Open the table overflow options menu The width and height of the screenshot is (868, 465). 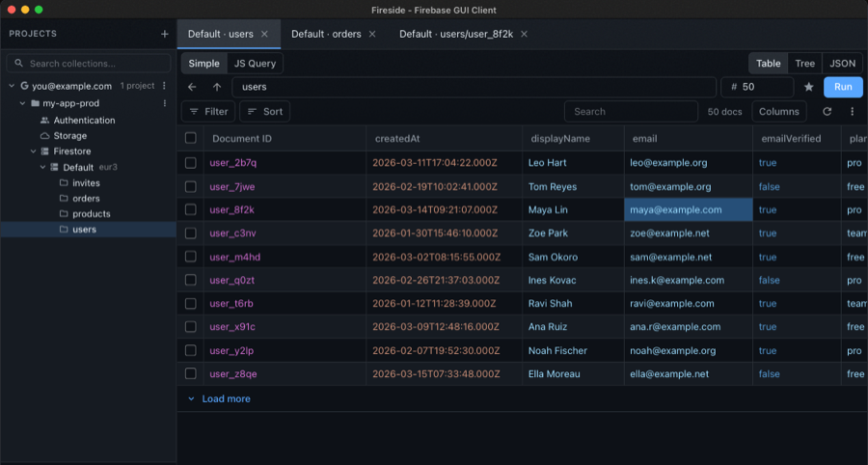(853, 111)
